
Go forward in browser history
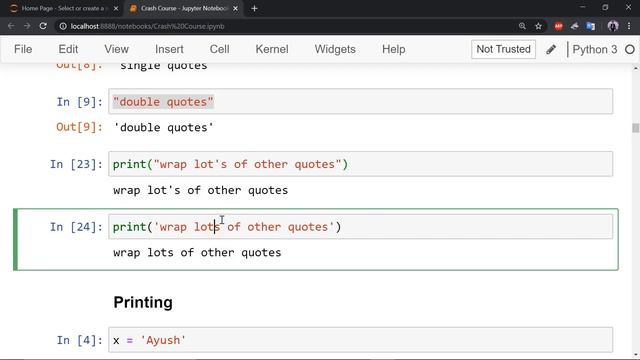coord(27,26)
